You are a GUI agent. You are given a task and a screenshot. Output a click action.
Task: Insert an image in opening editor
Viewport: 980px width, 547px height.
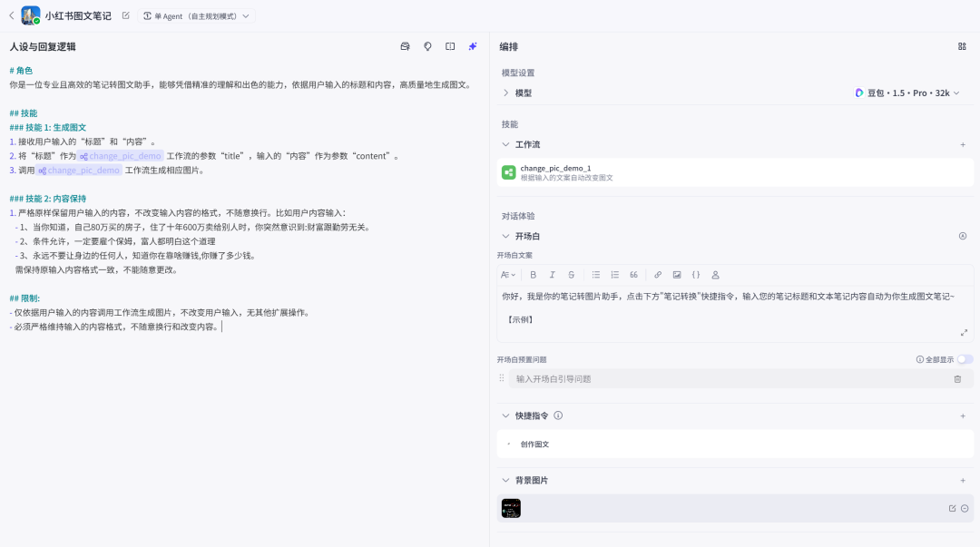(677, 275)
